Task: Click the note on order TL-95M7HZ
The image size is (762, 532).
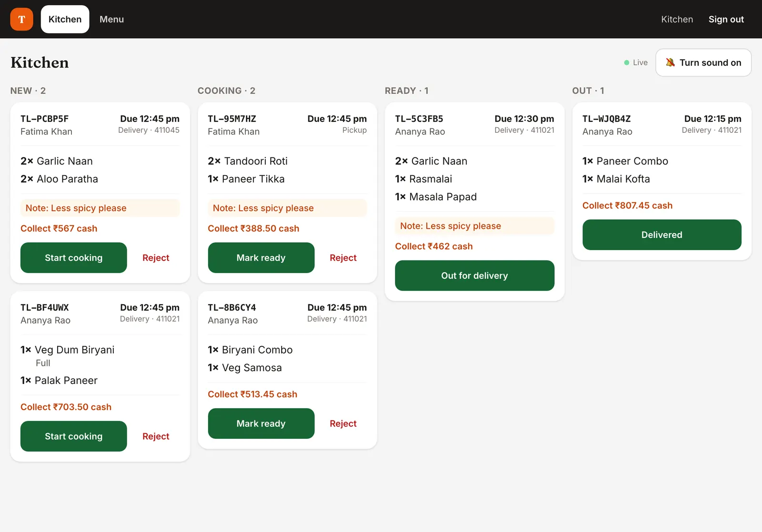Action: (x=287, y=208)
